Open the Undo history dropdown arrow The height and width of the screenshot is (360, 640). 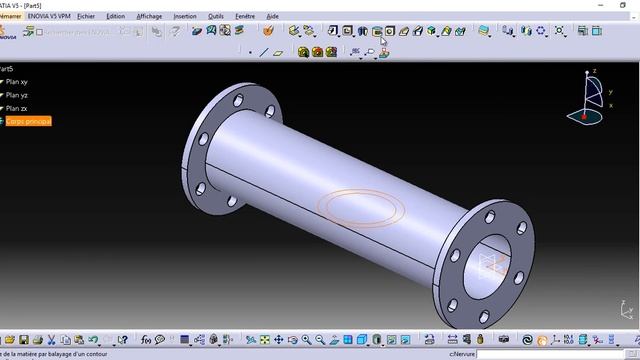tap(100, 345)
